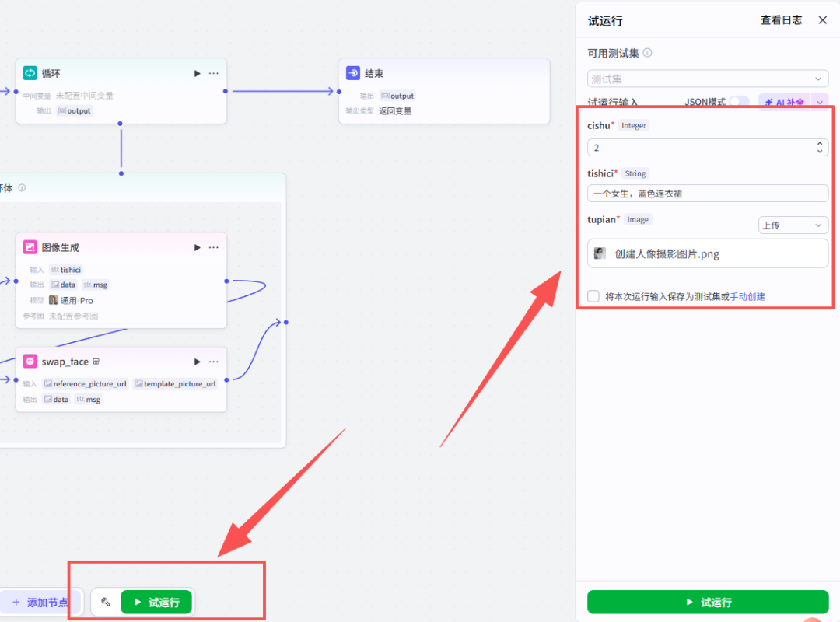Image resolution: width=840 pixels, height=622 pixels.
Task: Check the save run input as test set box
Action: (x=593, y=296)
